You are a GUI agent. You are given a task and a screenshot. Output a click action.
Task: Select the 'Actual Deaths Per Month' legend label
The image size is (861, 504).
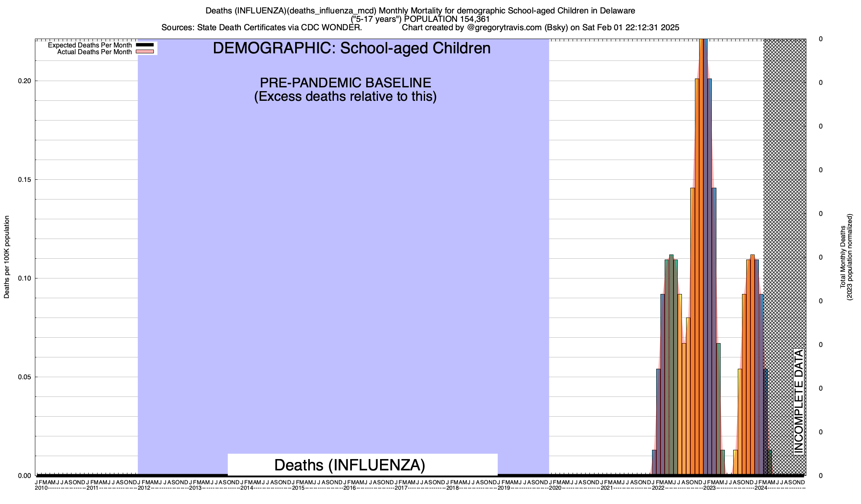coord(94,52)
